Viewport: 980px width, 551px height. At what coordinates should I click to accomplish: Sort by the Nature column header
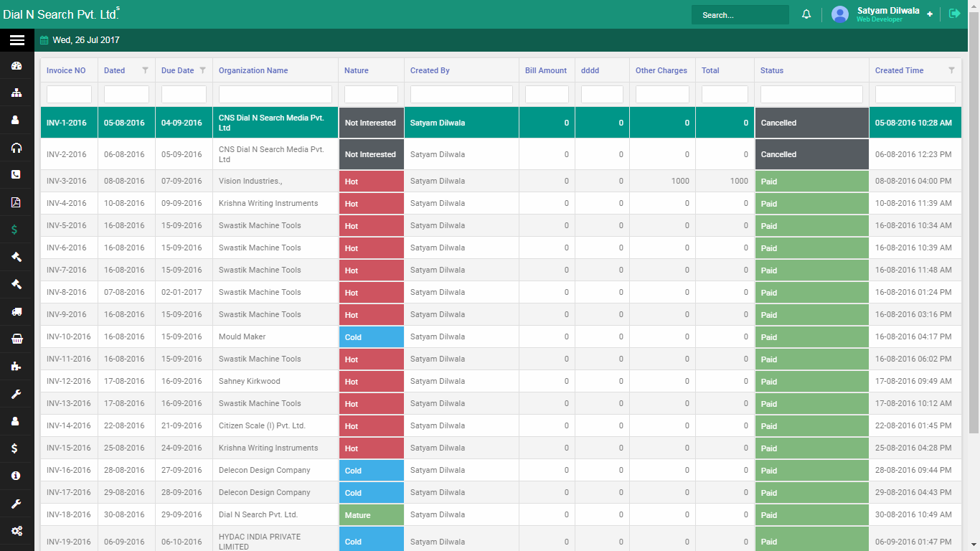pos(357,70)
